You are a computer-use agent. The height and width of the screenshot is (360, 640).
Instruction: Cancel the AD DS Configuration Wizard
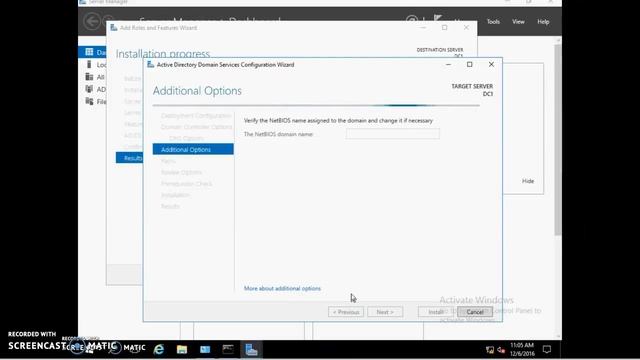click(x=475, y=312)
